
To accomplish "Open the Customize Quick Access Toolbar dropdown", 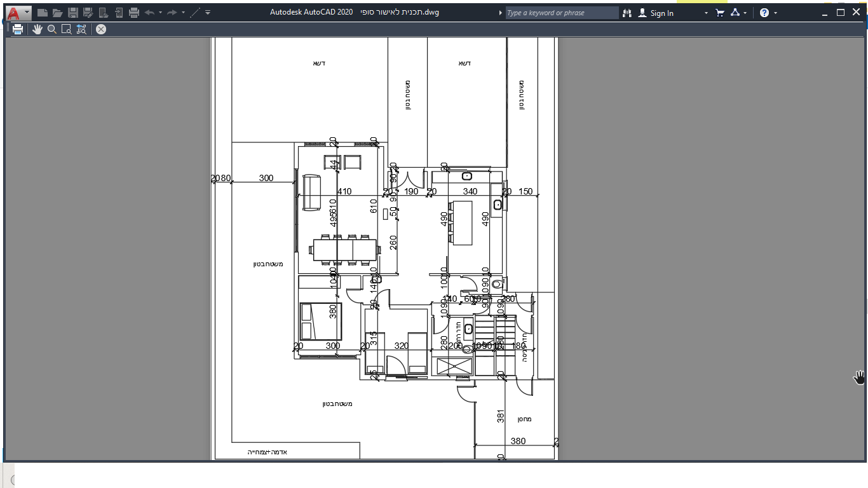I will click(208, 13).
